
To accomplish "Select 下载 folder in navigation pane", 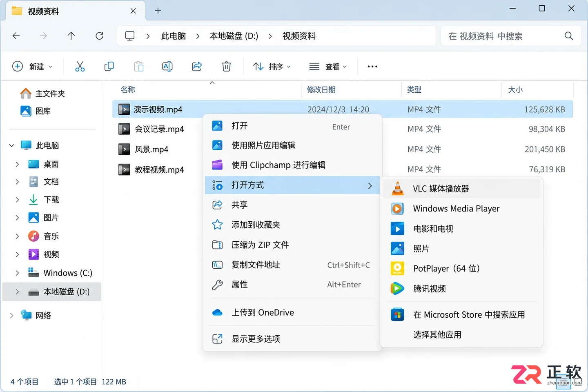I will pyautogui.click(x=44, y=200).
